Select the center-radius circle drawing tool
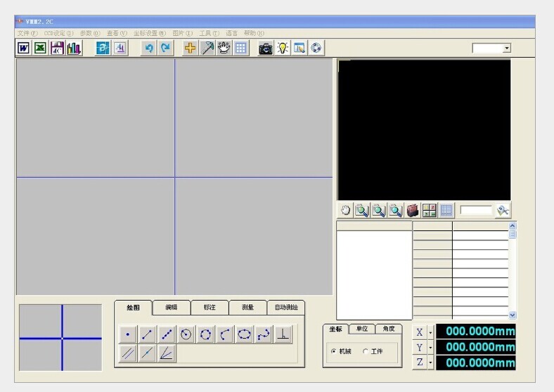 pyautogui.click(x=186, y=334)
